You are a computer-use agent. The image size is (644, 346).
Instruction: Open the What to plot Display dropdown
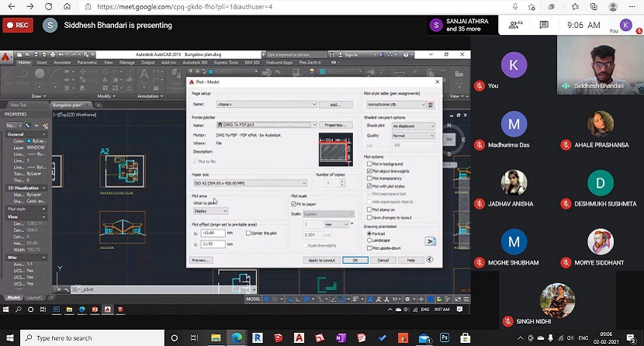[x=210, y=211]
